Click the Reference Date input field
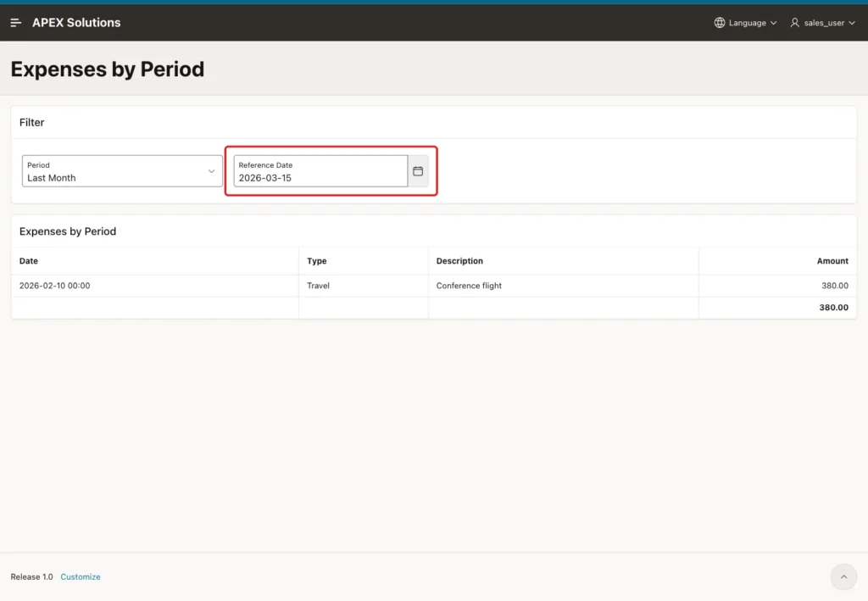868x601 pixels. tap(320, 171)
